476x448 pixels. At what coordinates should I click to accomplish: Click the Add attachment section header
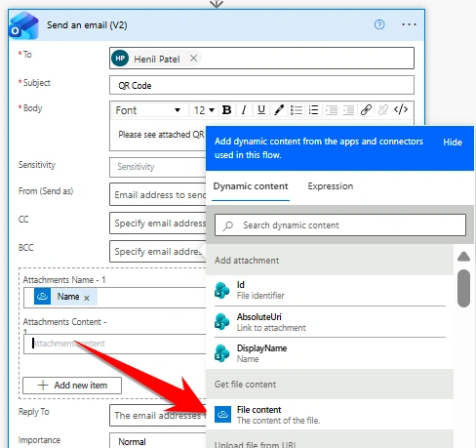click(x=330, y=261)
